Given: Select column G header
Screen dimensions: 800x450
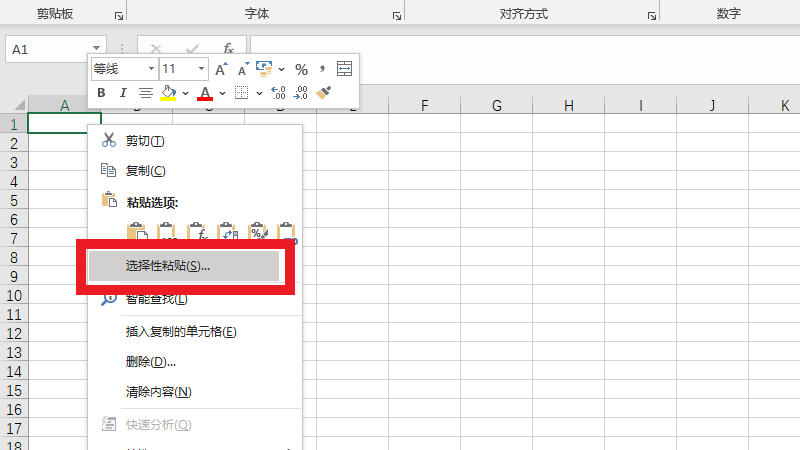Looking at the screenshot, I should [x=495, y=105].
